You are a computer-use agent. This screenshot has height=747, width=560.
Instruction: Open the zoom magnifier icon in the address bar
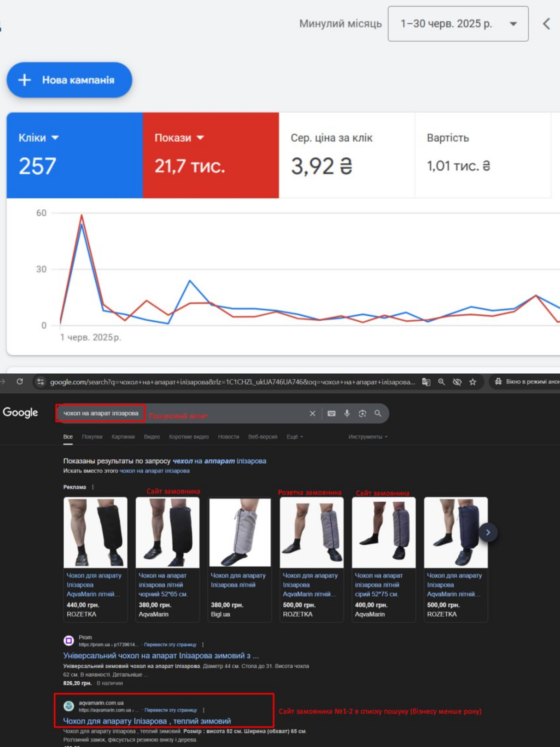point(442,382)
